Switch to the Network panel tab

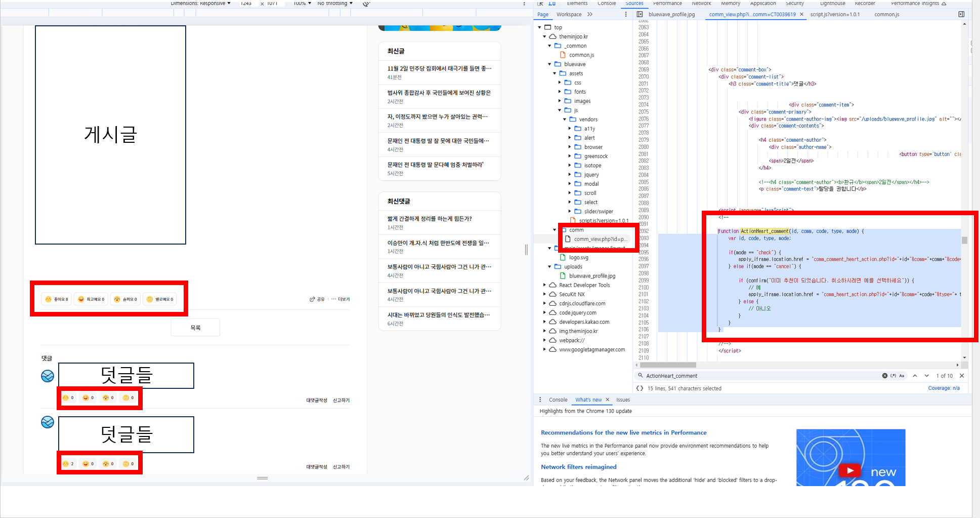point(701,4)
